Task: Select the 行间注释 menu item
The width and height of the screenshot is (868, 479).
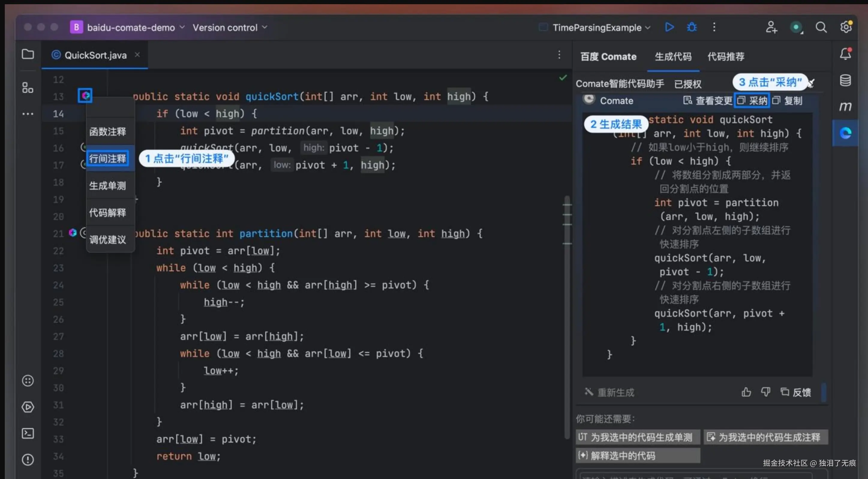Action: [108, 159]
